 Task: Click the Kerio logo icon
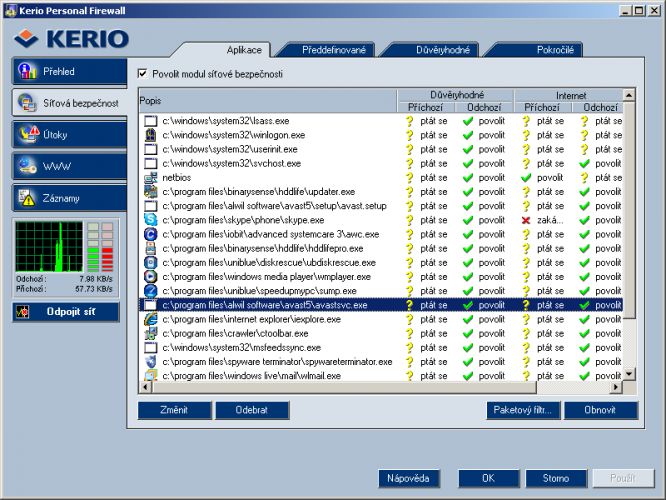pos(26,39)
